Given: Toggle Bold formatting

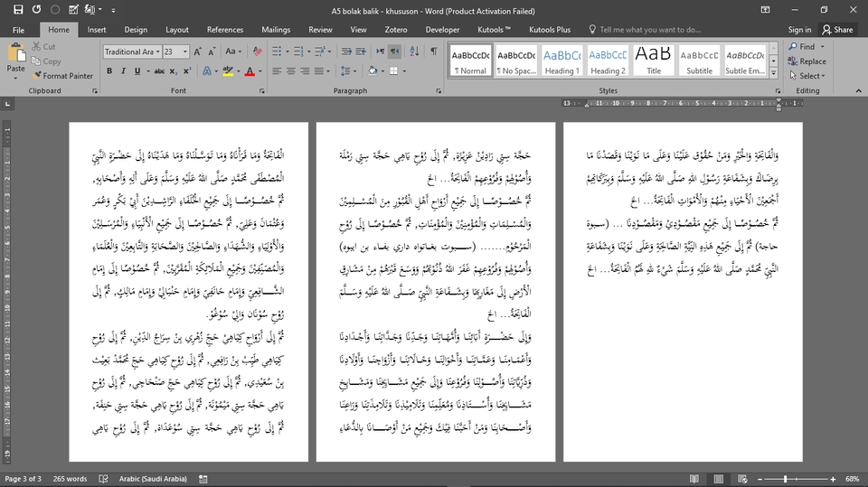Looking at the screenshot, I should point(109,70).
